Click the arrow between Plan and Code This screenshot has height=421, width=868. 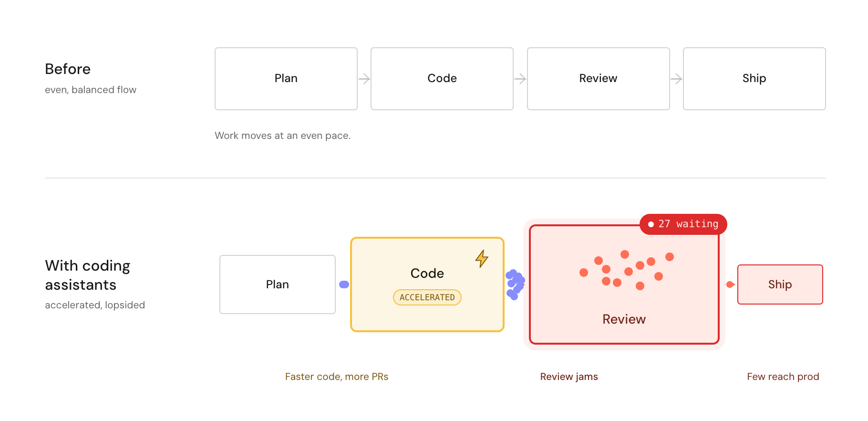click(x=364, y=79)
